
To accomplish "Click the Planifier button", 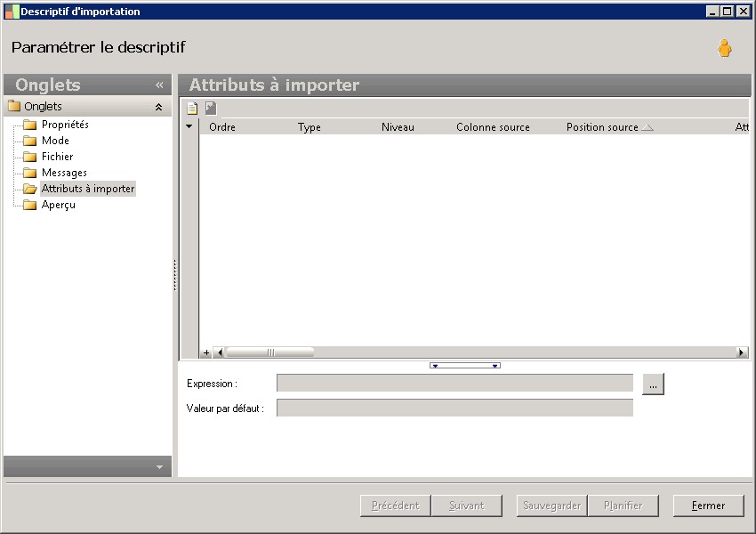I will tap(623, 506).
